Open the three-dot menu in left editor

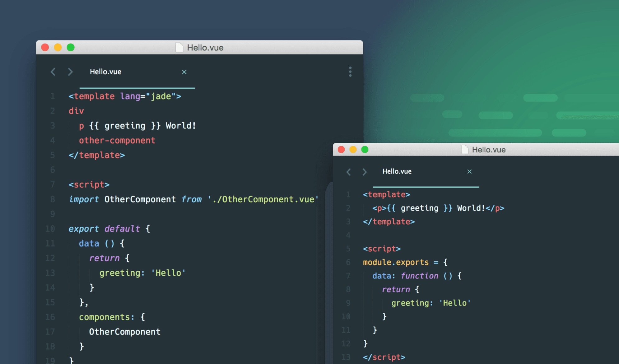(350, 72)
